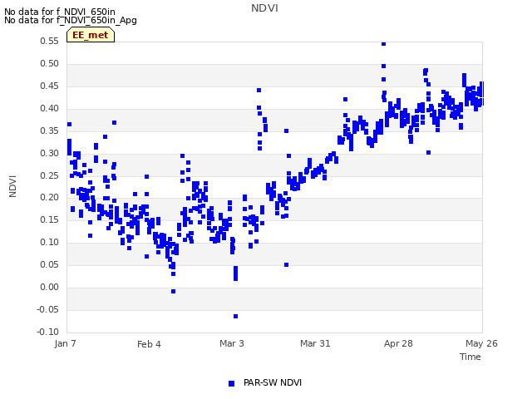Click the 0.30 y-axis tick label
The width and height of the screenshot is (532, 399).
click(49, 153)
